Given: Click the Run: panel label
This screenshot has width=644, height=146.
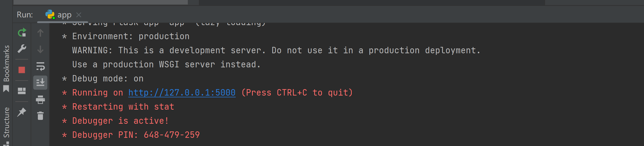Looking at the screenshot, I should point(25,15).
